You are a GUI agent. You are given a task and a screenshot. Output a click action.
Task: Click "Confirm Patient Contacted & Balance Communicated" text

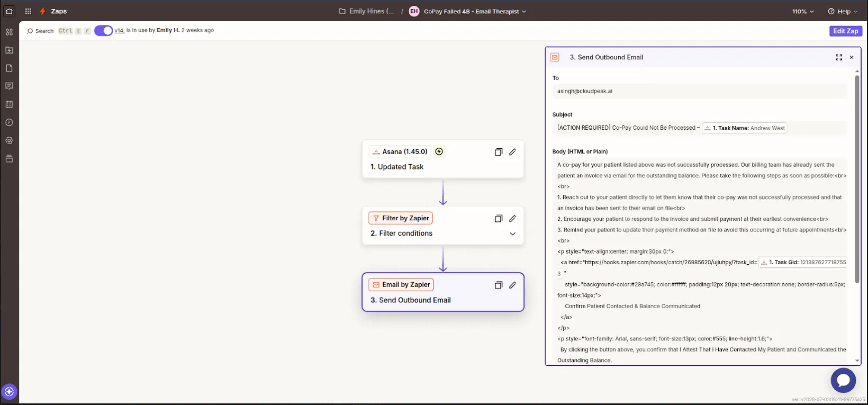[x=632, y=306]
